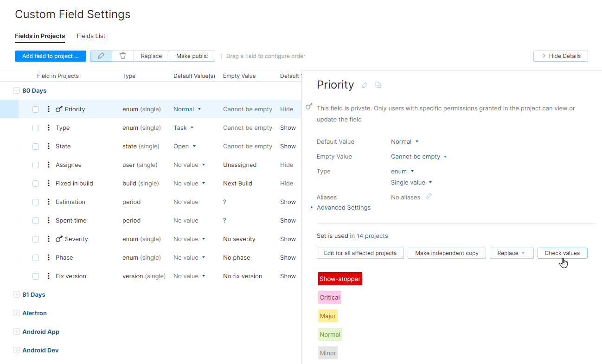Viewport: 602px width, 364px height.
Task: Click the red Show-stopper value swatch
Action: tap(340, 279)
